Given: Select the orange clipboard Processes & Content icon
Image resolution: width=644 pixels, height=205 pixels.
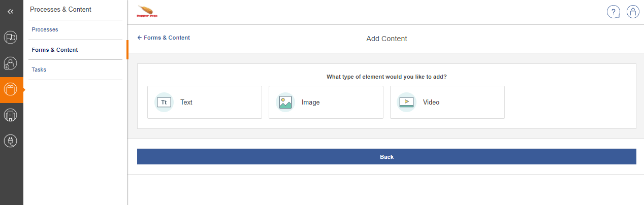Looking at the screenshot, I should click(11, 90).
